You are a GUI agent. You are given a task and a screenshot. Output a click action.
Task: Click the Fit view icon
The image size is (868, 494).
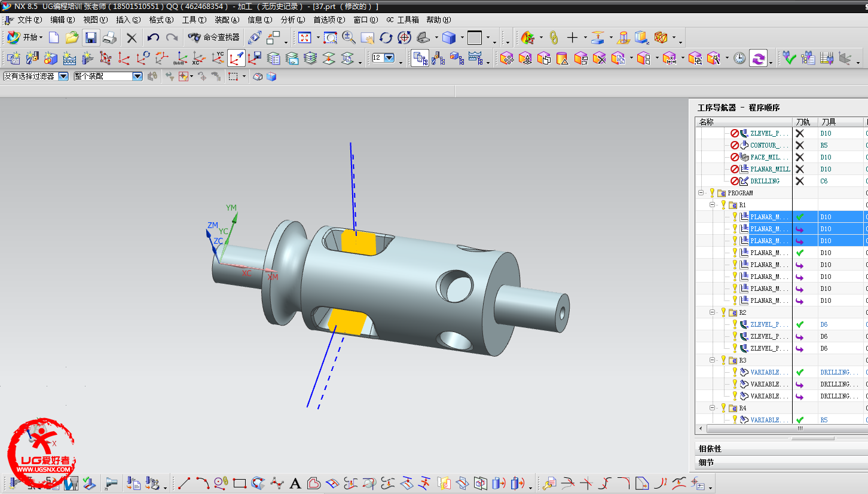point(305,38)
